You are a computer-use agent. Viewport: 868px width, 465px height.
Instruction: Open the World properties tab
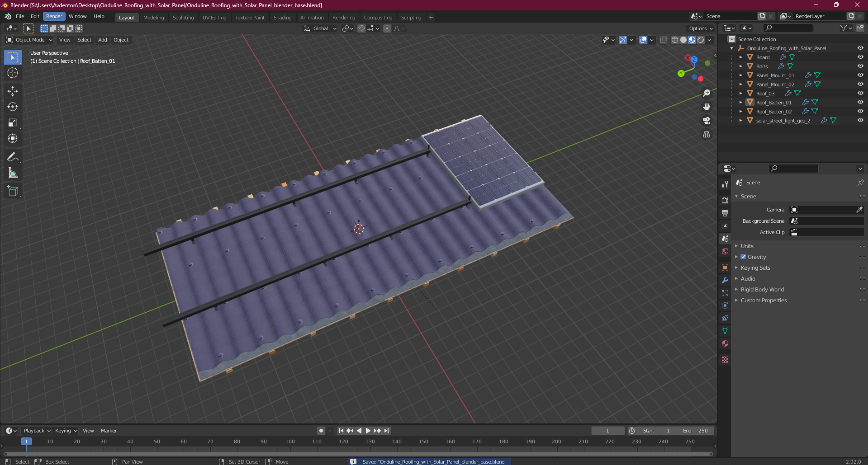click(725, 251)
